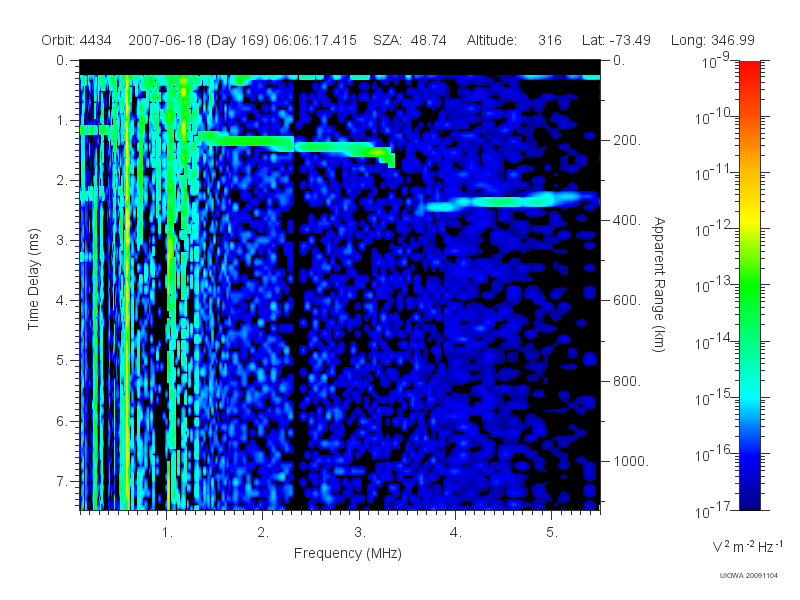This screenshot has height=600, width=800.
Task: Click the cyan echo trace near 4.5 MHz
Action: click(x=510, y=201)
